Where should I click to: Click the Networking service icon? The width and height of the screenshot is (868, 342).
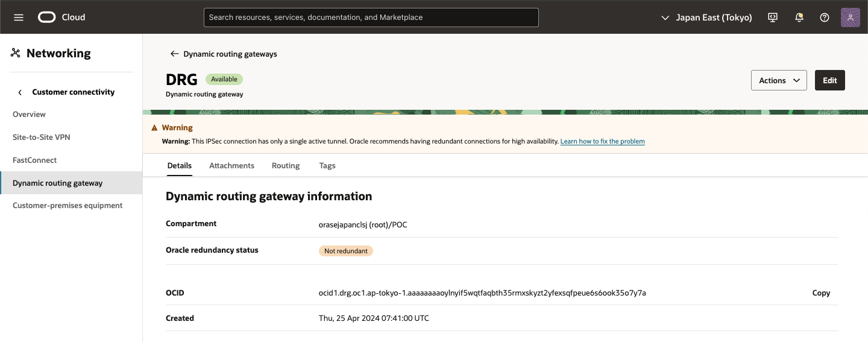tap(16, 53)
